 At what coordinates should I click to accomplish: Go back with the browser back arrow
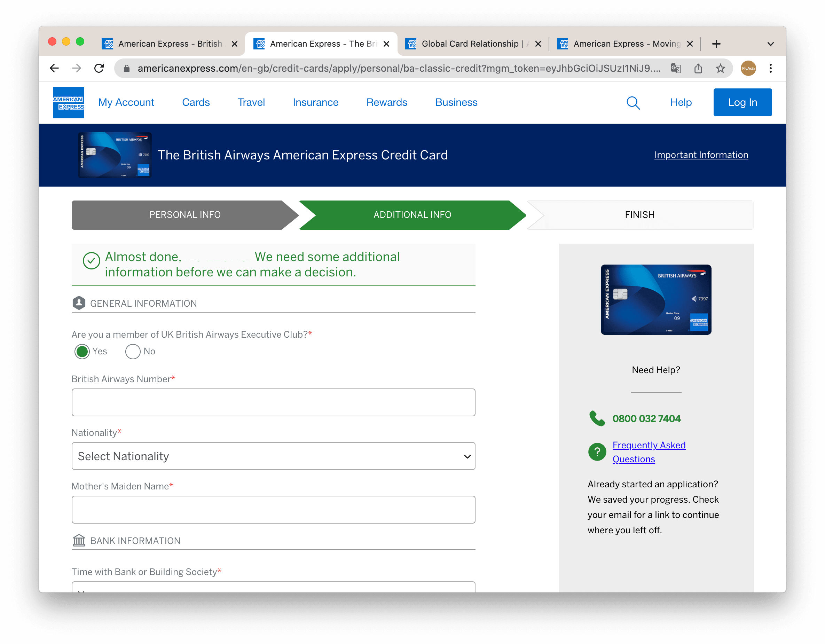[x=54, y=68]
